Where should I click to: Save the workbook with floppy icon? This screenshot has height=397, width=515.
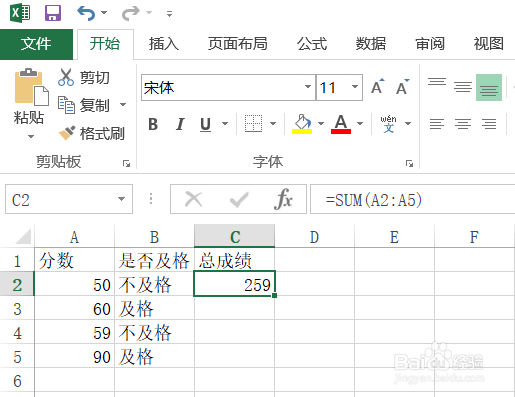53,13
